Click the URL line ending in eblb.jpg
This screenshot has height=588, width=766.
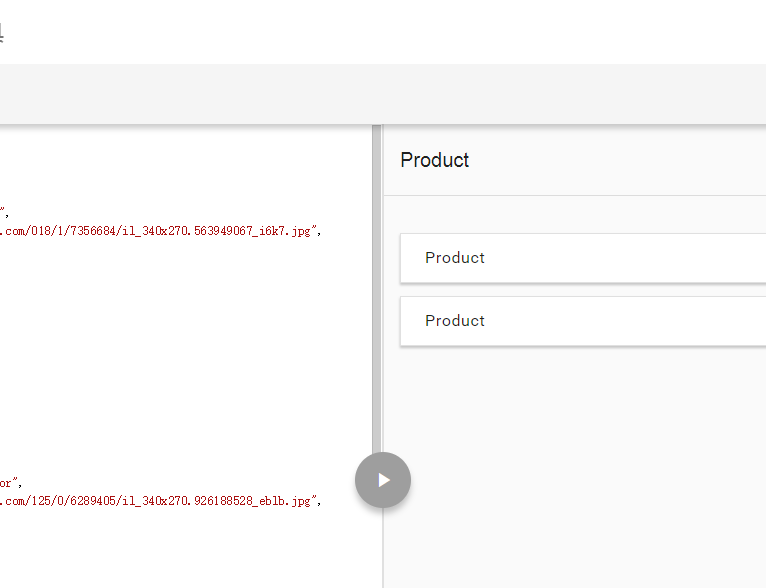tap(160, 500)
